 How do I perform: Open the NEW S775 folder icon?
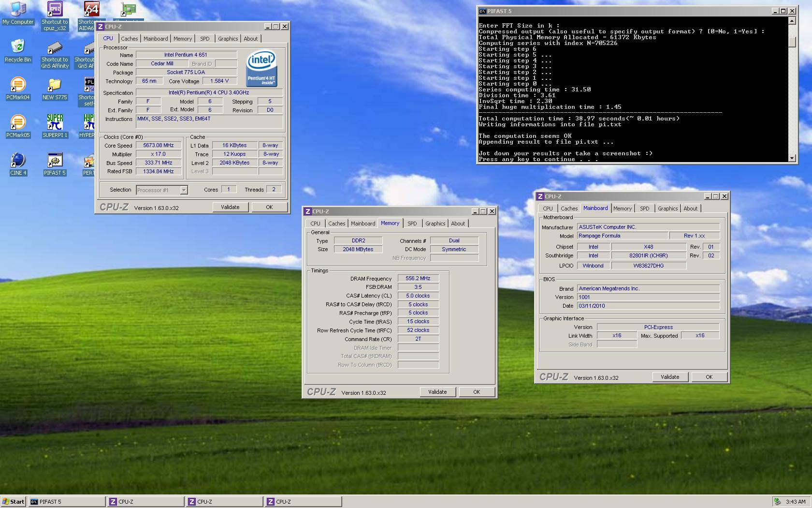point(55,89)
